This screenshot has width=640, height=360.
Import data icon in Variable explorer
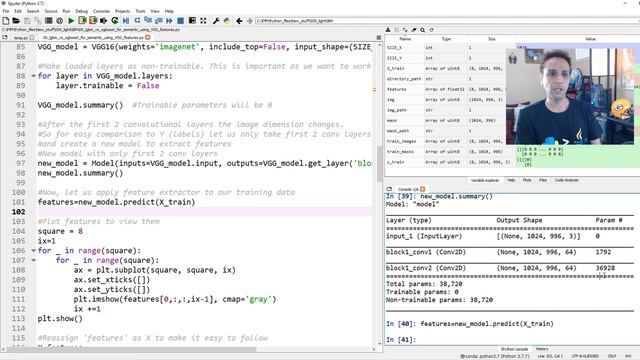pos(388,30)
